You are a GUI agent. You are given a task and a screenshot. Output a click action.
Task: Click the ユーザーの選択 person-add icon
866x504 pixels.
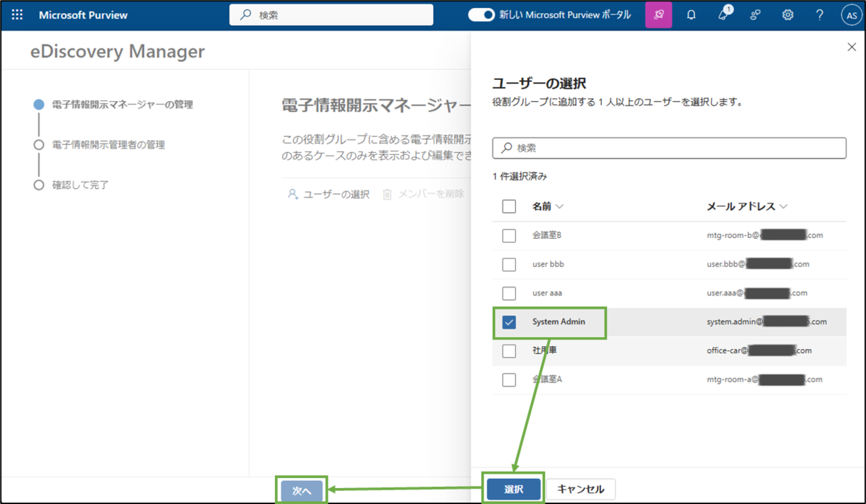(292, 194)
